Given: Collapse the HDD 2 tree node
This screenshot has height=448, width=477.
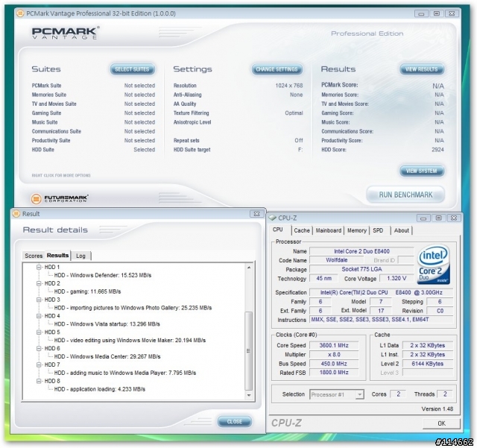Looking at the screenshot, I should point(39,283).
